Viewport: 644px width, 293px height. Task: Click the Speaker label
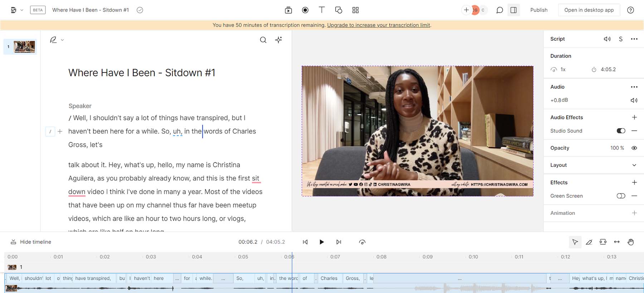click(x=80, y=106)
